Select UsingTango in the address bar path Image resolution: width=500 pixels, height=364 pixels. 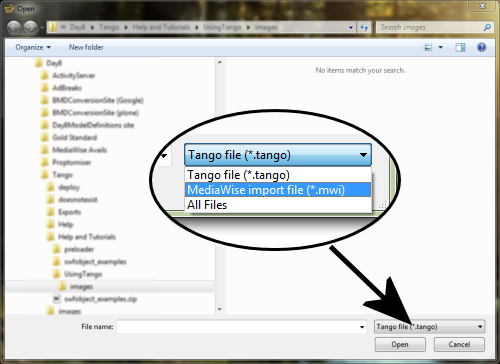point(222,27)
